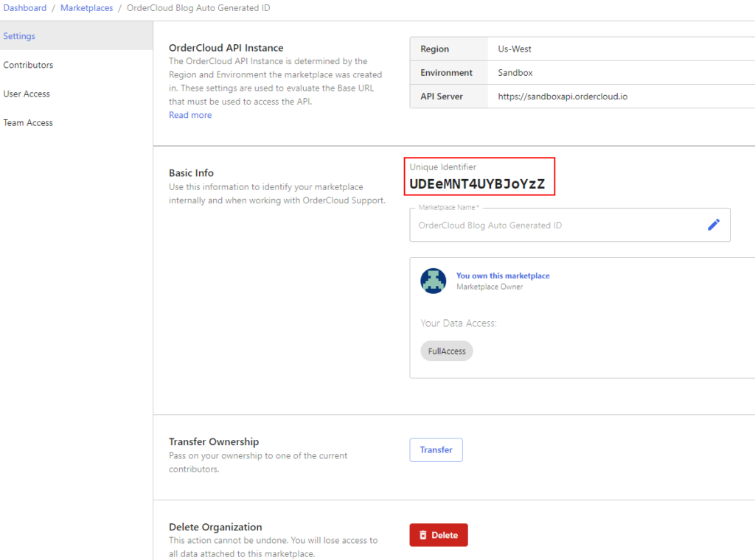Select the FullAccess chip
Screen dimensions: 755x560
click(447, 351)
